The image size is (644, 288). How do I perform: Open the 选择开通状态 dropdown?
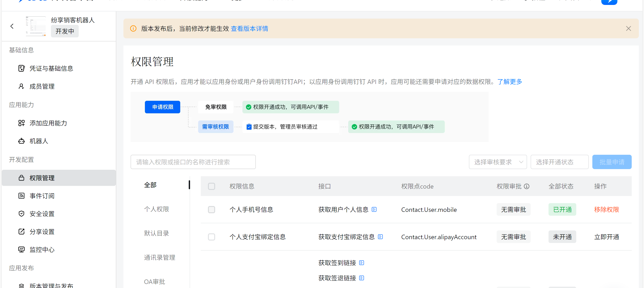[559, 162]
